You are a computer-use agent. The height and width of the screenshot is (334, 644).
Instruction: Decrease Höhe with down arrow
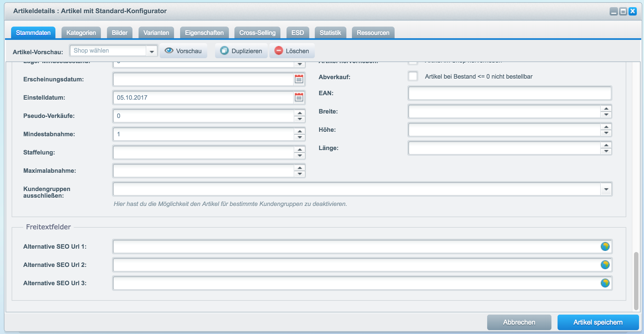pyautogui.click(x=606, y=133)
